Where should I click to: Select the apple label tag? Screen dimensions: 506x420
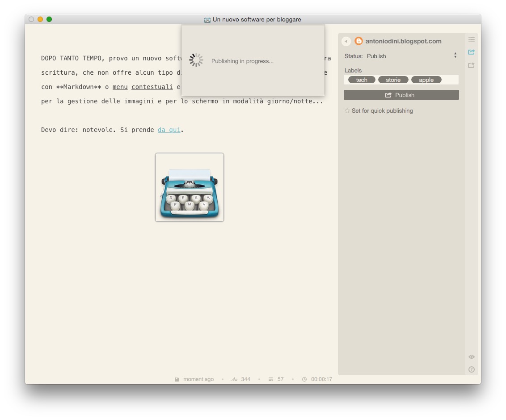click(x=426, y=80)
